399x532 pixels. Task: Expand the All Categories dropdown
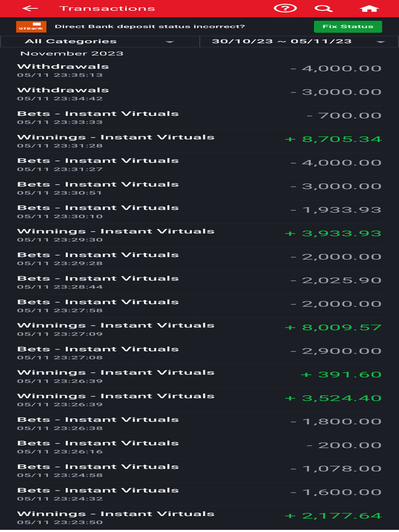100,42
